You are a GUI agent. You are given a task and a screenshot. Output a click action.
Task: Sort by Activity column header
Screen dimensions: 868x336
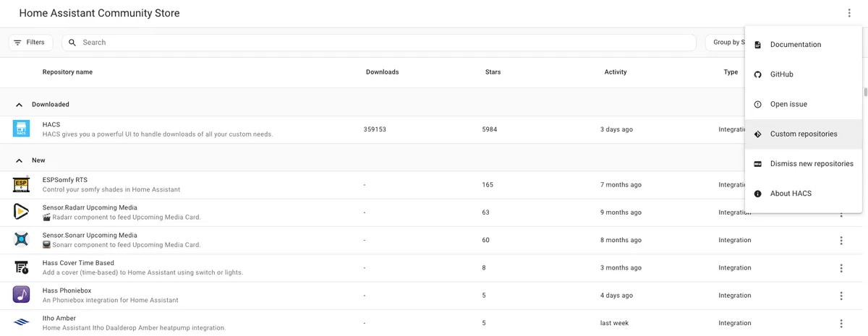tap(616, 72)
